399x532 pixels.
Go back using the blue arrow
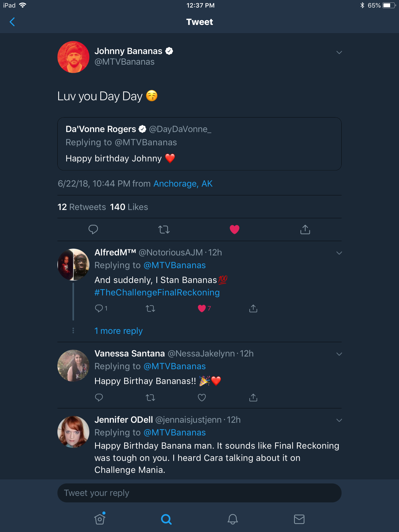tap(12, 22)
